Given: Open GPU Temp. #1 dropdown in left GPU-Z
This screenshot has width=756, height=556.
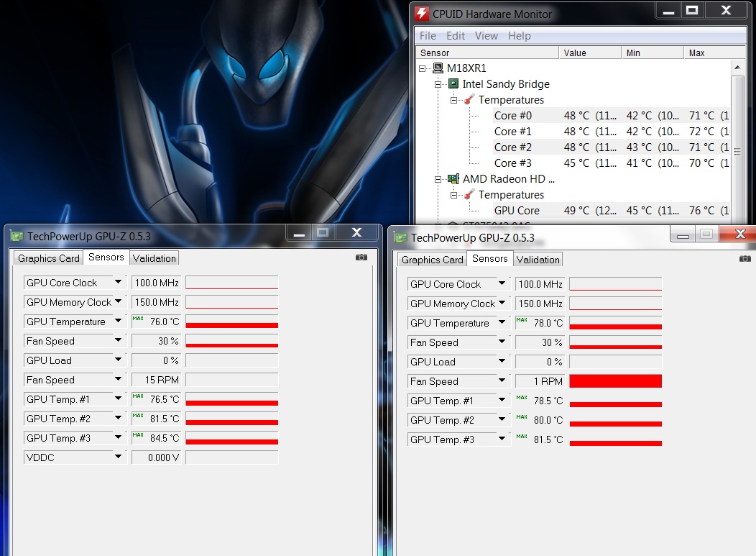Looking at the screenshot, I should pyautogui.click(x=118, y=398).
